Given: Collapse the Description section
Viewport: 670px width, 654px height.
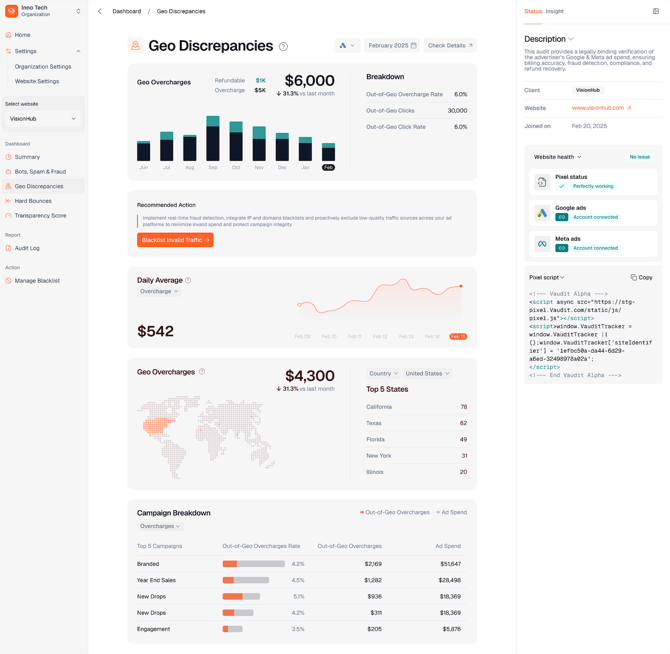Looking at the screenshot, I should pos(571,39).
